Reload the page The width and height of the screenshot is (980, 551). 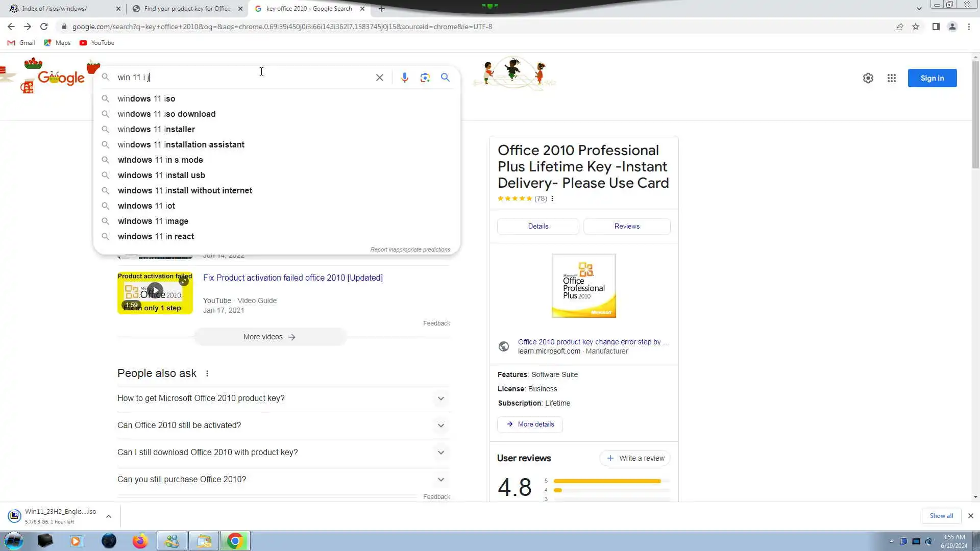coord(44,27)
